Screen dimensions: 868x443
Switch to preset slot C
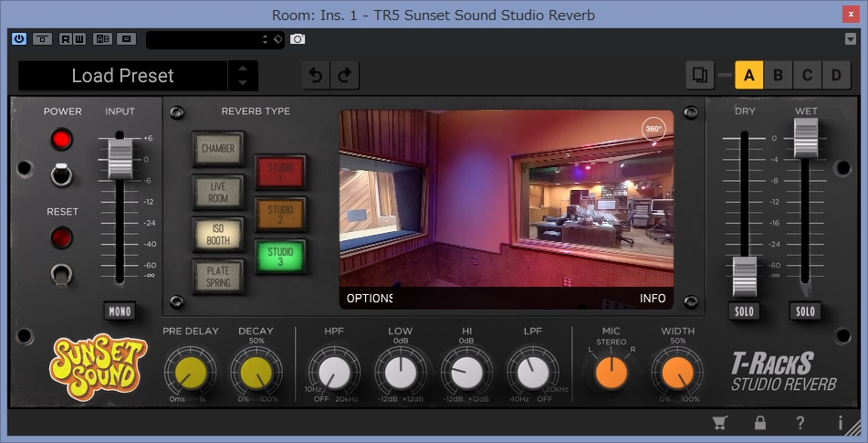pos(807,75)
